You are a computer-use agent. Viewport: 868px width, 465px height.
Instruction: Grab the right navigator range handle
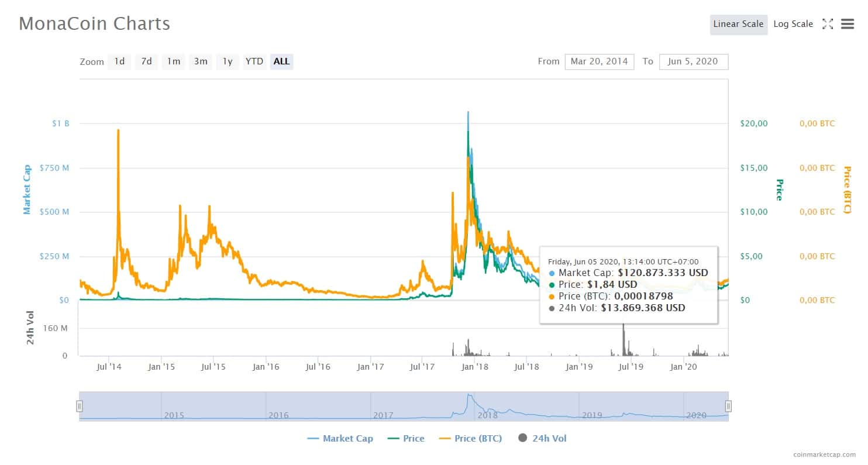tap(728, 406)
